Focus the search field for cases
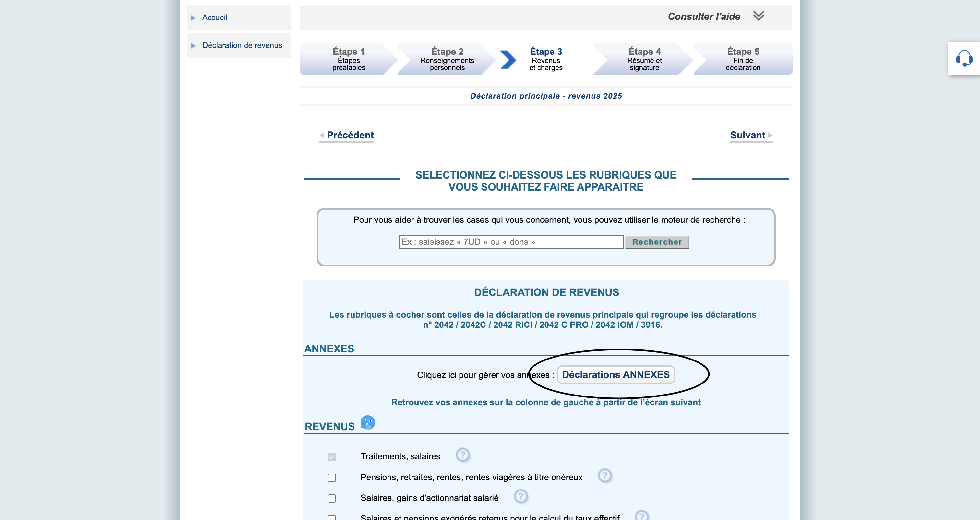The height and width of the screenshot is (520, 980). coord(511,242)
